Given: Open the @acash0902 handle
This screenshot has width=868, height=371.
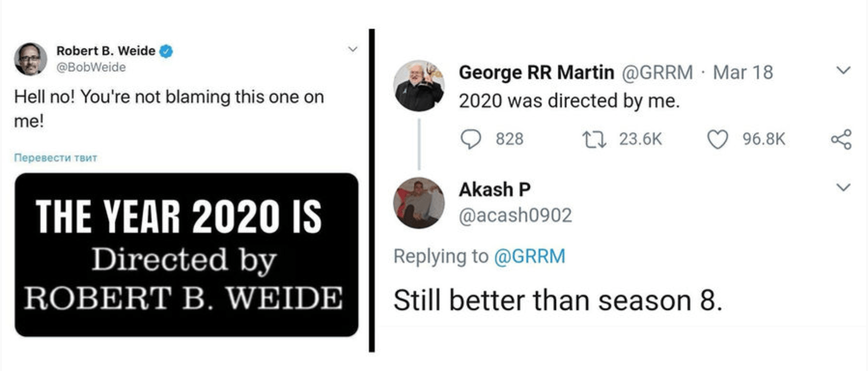Looking at the screenshot, I should click(515, 215).
